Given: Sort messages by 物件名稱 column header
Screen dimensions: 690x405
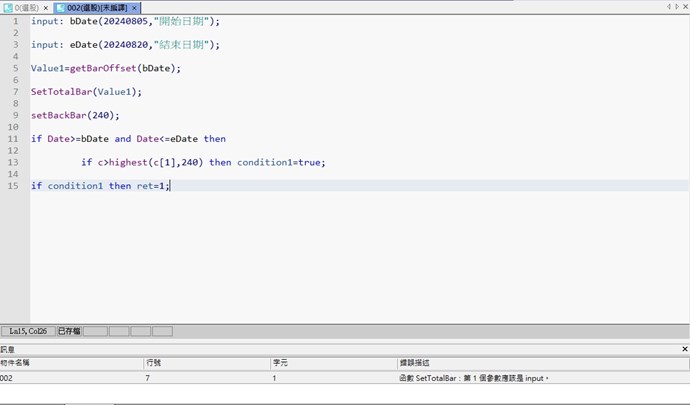Looking at the screenshot, I should [x=70, y=363].
